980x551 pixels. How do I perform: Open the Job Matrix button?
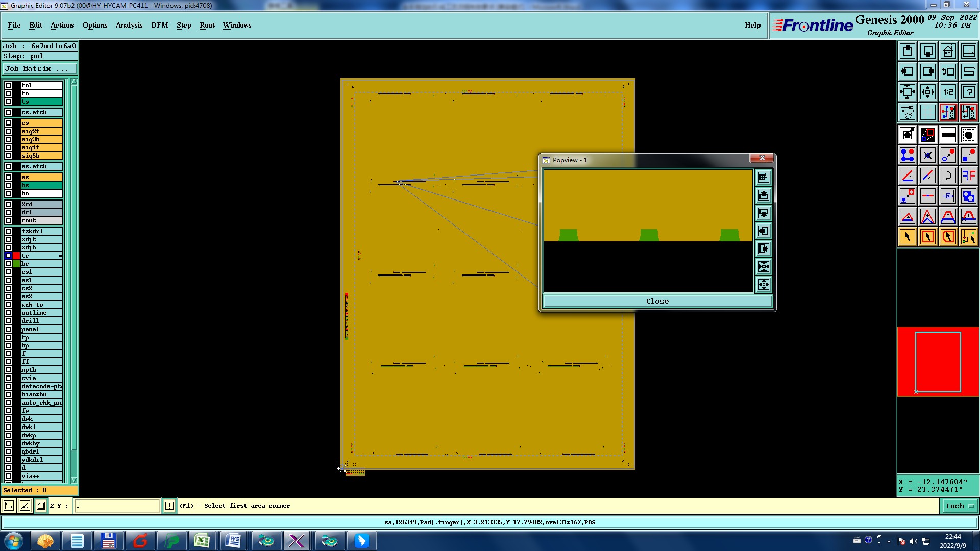tap(40, 68)
